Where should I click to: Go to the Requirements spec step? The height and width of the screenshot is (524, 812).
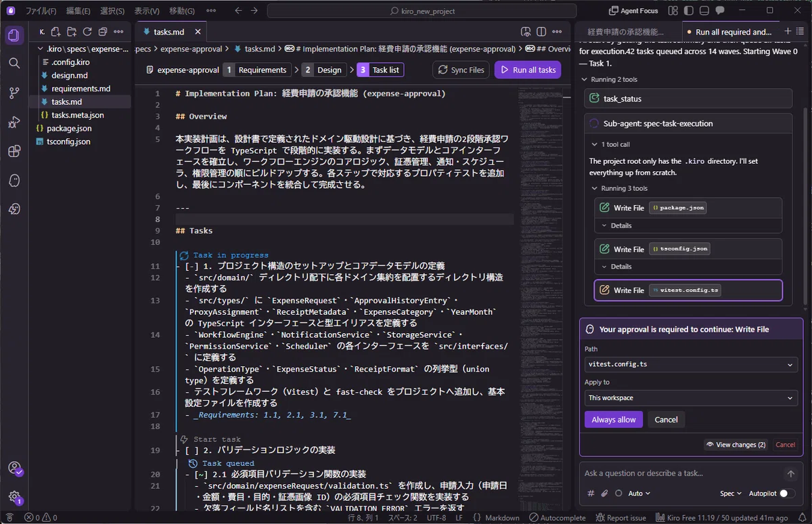257,70
